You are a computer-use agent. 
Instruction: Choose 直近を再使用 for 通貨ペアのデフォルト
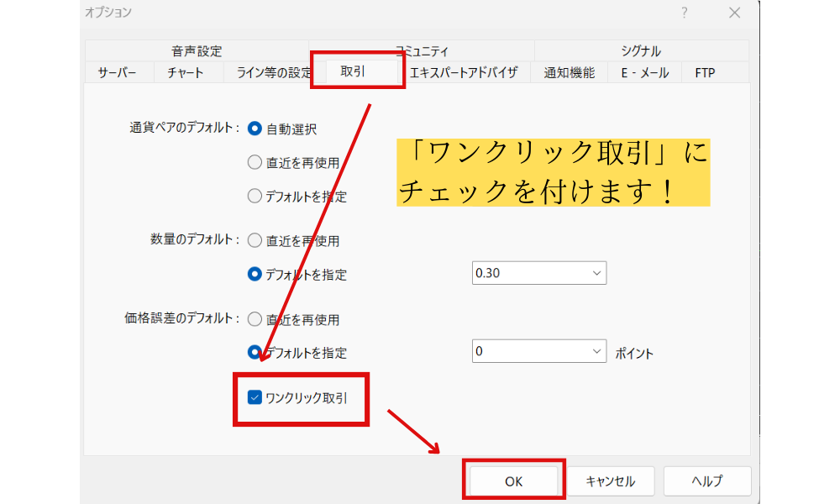tap(255, 163)
